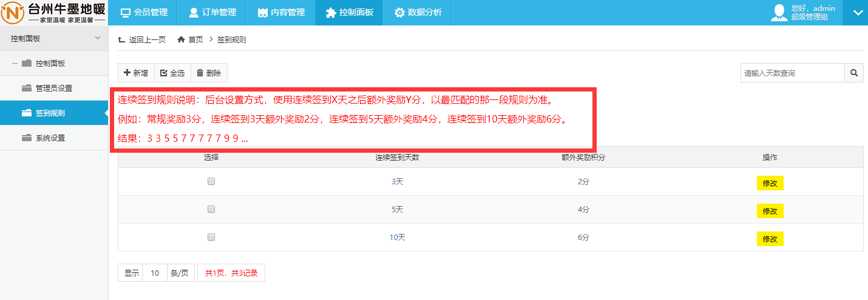The width and height of the screenshot is (868, 300).
Task: Click the monitor icon on 会员管理
Action: pos(126,13)
